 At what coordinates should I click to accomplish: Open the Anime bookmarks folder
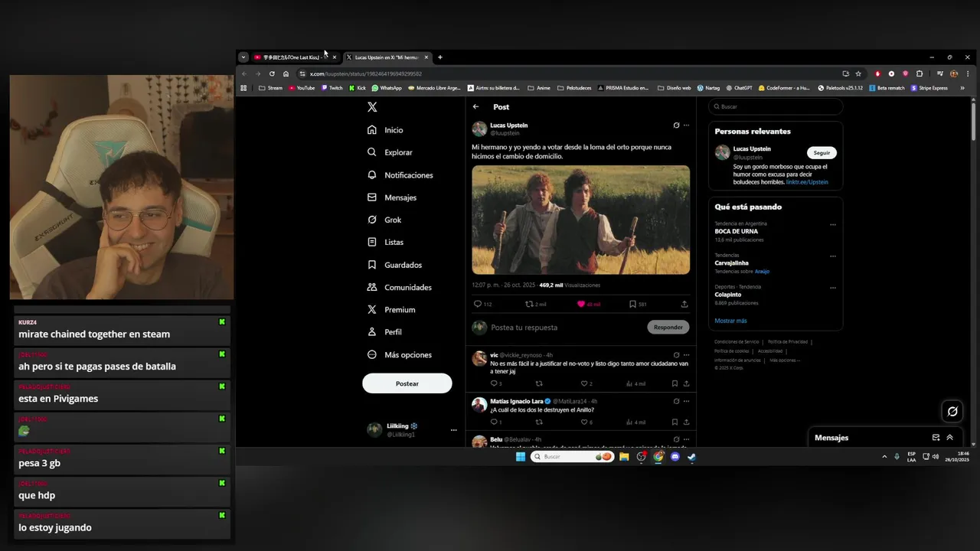pyautogui.click(x=539, y=88)
